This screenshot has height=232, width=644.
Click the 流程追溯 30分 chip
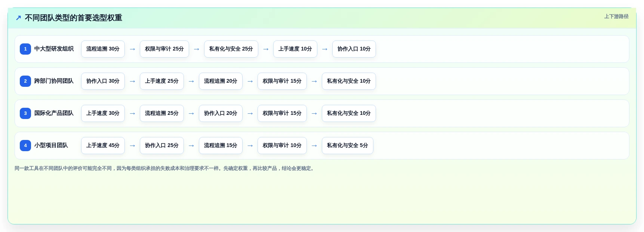tap(103, 49)
